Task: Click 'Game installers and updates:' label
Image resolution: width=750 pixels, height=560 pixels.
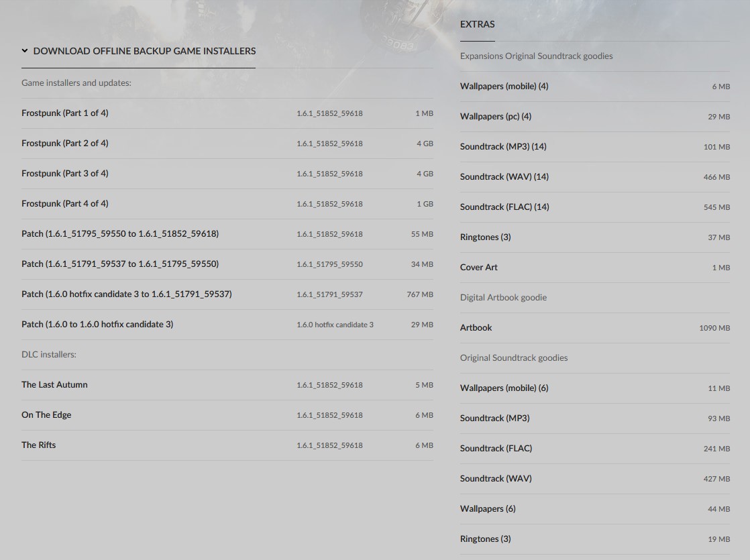Action: 76,82
